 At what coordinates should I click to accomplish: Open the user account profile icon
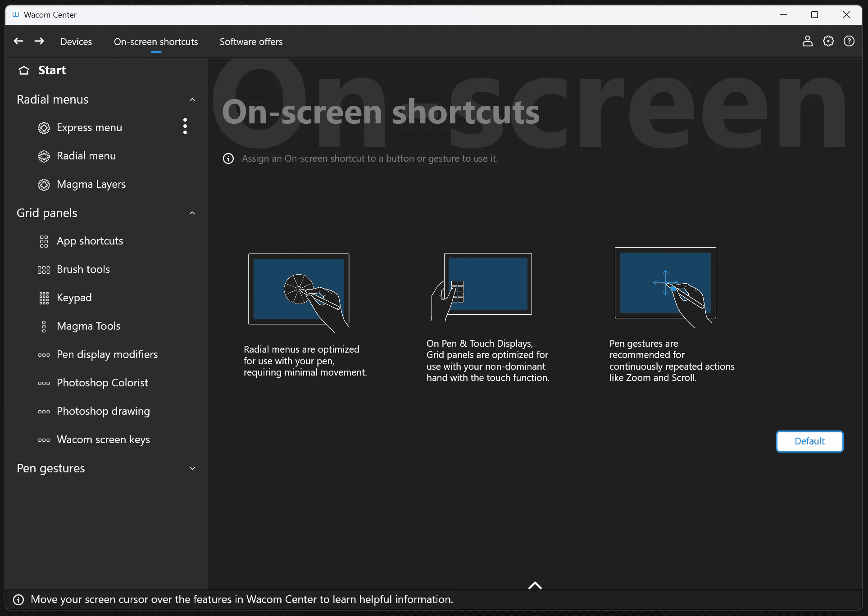point(807,41)
